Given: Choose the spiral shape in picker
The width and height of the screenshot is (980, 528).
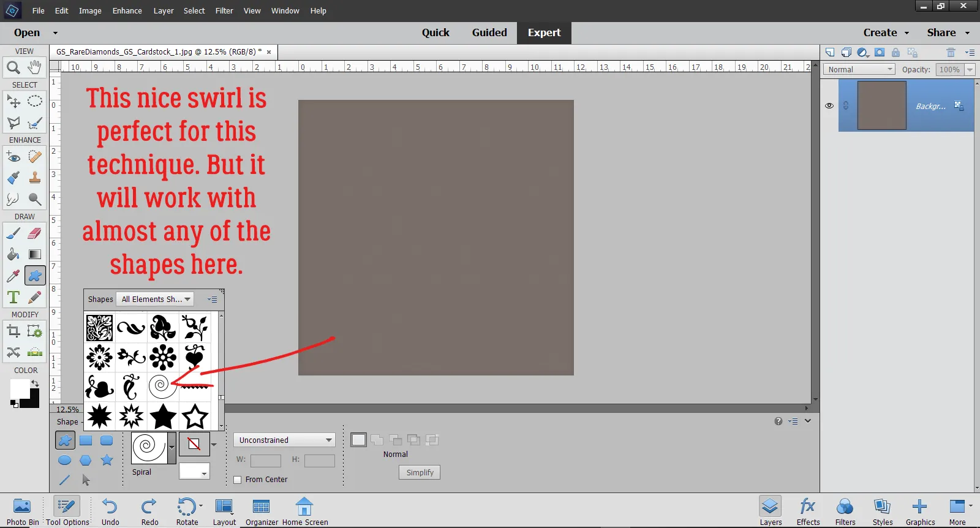Looking at the screenshot, I should 162,386.
